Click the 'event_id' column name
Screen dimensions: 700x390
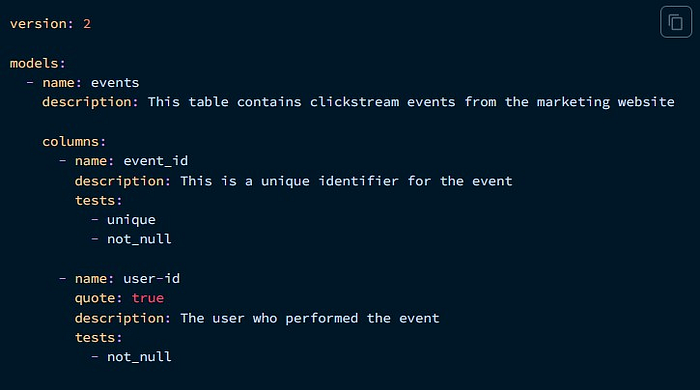click(156, 161)
